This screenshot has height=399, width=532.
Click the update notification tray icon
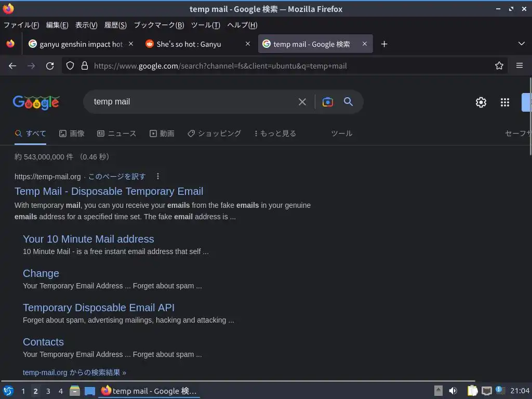pos(500,390)
